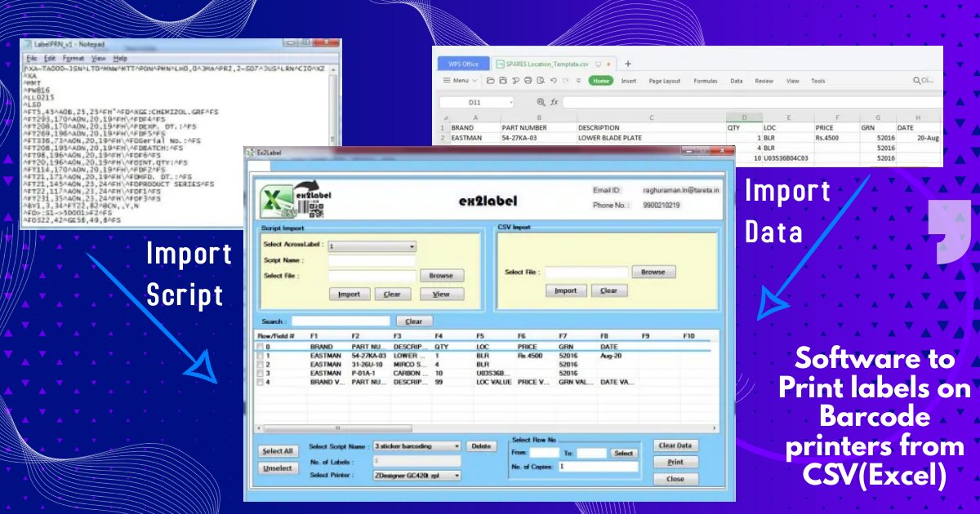Open the Select Printer dropdown
The image size is (980, 514).
click(x=416, y=475)
